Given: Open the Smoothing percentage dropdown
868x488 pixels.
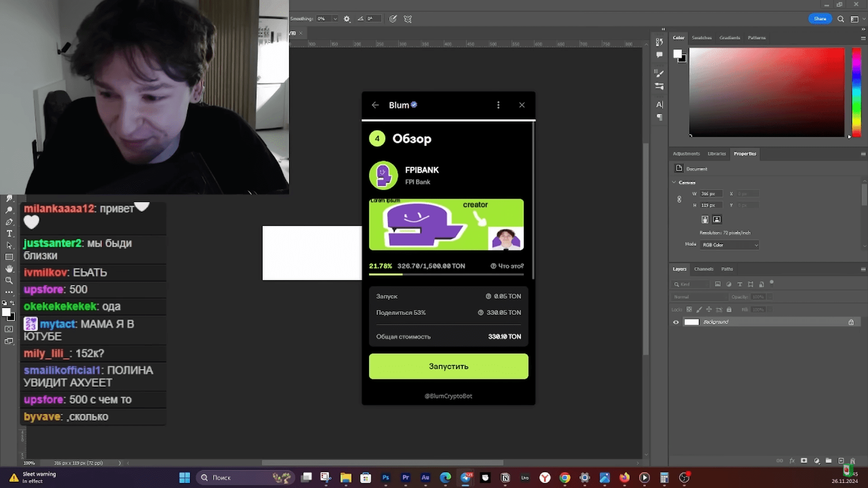Looking at the screenshot, I should pyautogui.click(x=335, y=19).
